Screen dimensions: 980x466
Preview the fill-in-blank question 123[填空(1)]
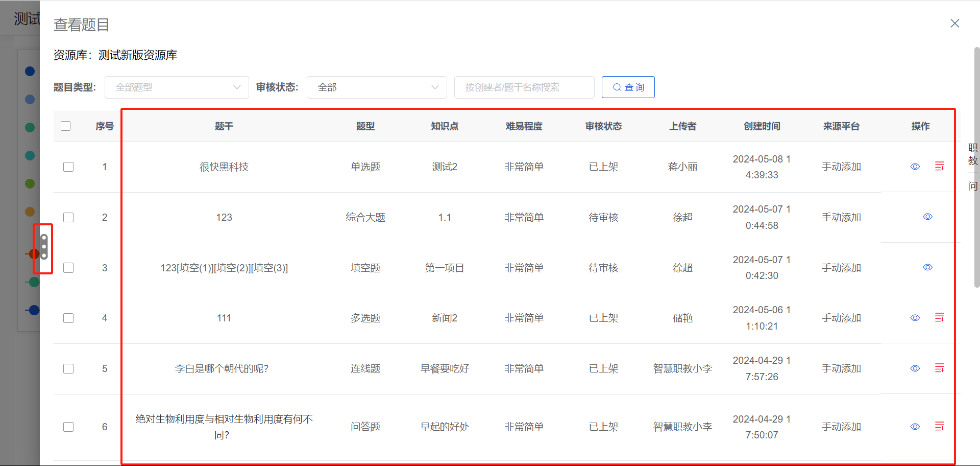[927, 267]
